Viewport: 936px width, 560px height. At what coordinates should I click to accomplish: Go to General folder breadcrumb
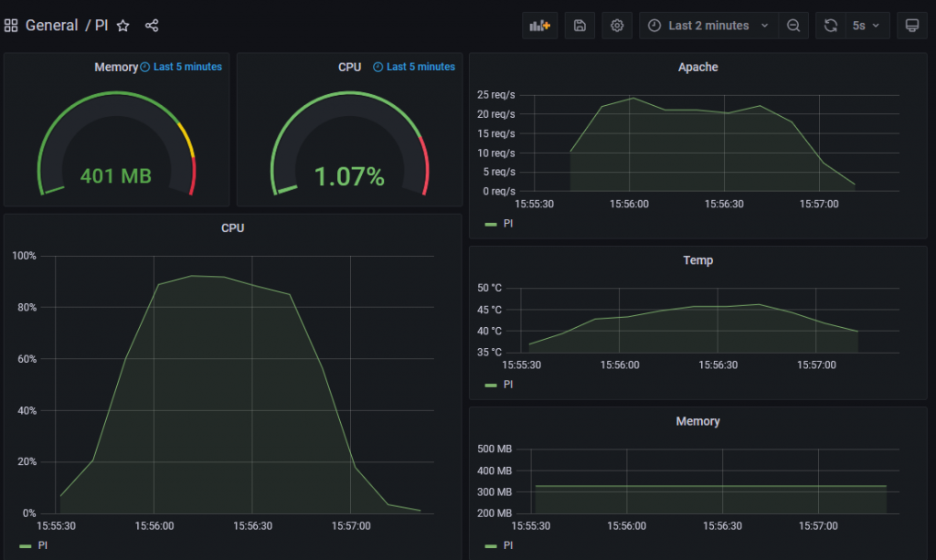click(51, 26)
